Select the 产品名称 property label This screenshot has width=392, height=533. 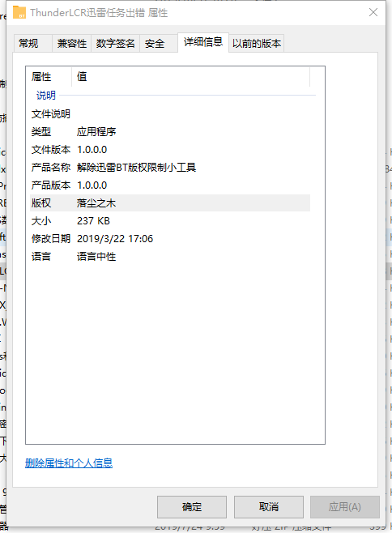click(x=51, y=167)
